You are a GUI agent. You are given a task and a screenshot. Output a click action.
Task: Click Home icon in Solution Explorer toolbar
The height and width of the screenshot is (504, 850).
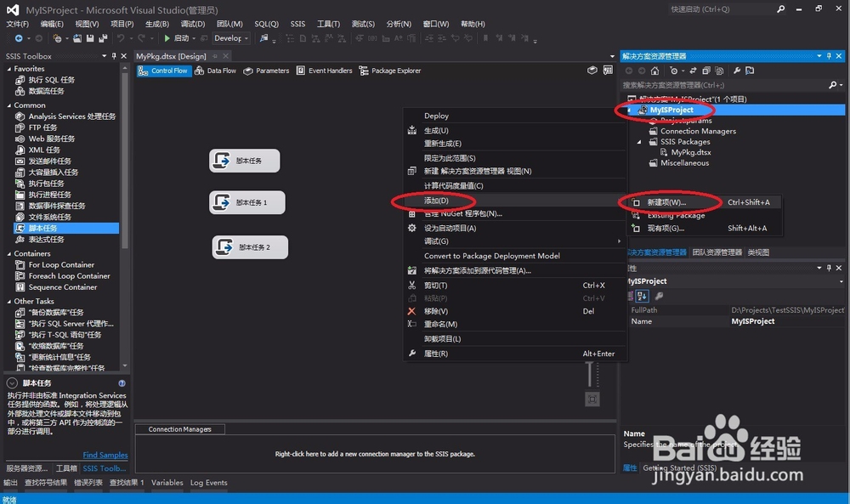click(654, 71)
